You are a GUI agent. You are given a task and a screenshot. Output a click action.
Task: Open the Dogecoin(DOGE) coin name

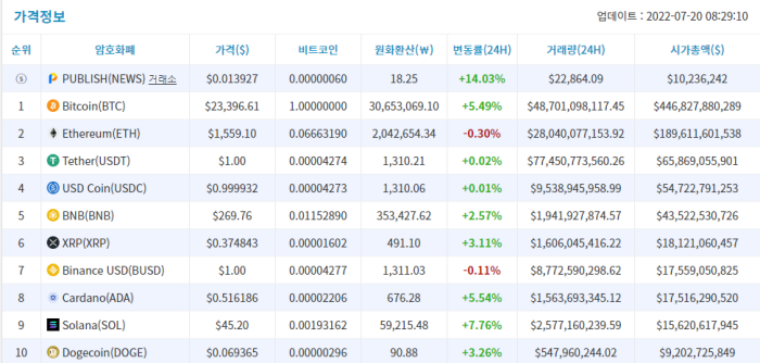click(x=105, y=353)
